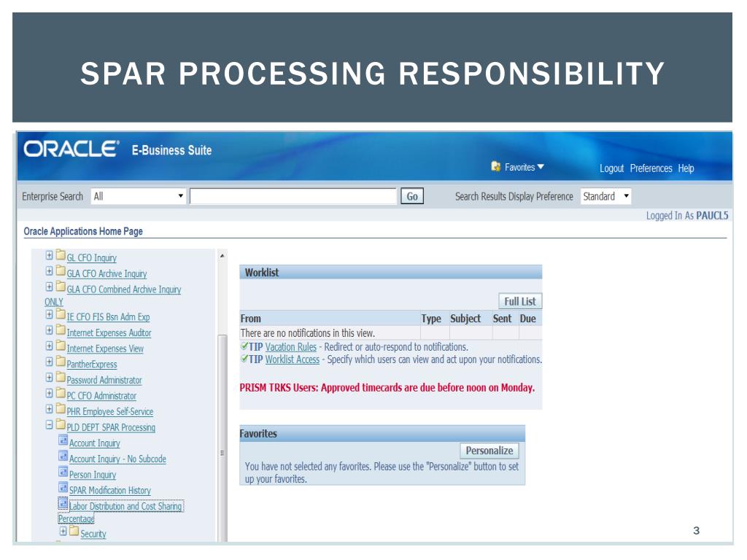Open Preferences from the header
This screenshot has width=747, height=560.
[x=651, y=168]
